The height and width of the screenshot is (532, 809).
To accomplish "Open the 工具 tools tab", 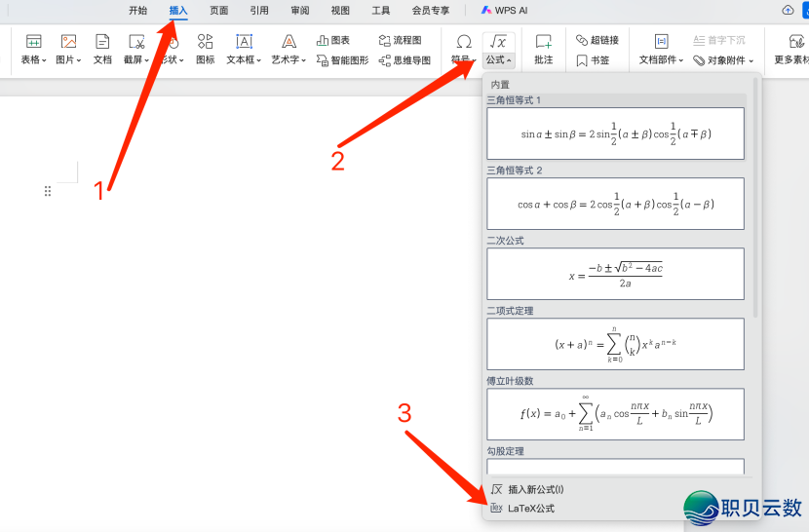I will pos(381,11).
